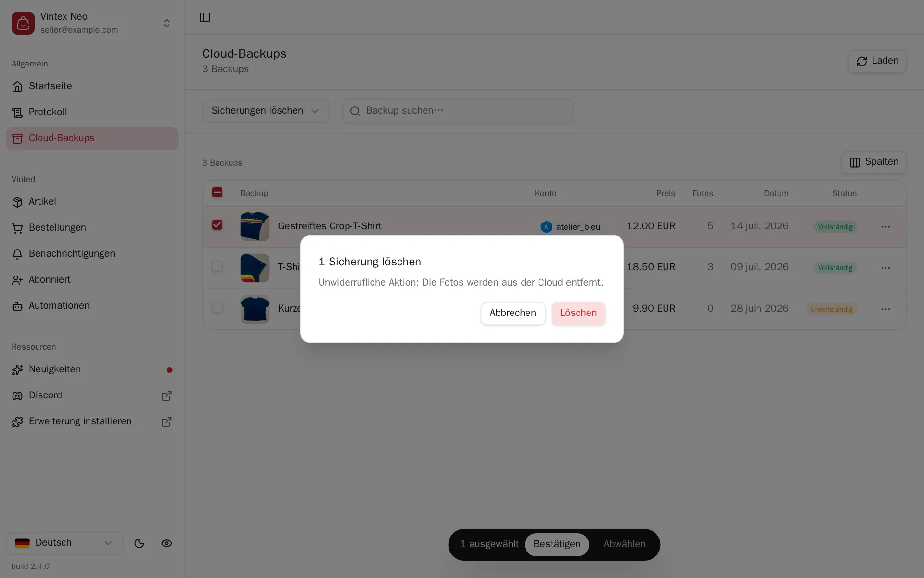The width and height of the screenshot is (924, 578).
Task: Sort by the Preis column header
Action: pos(666,193)
